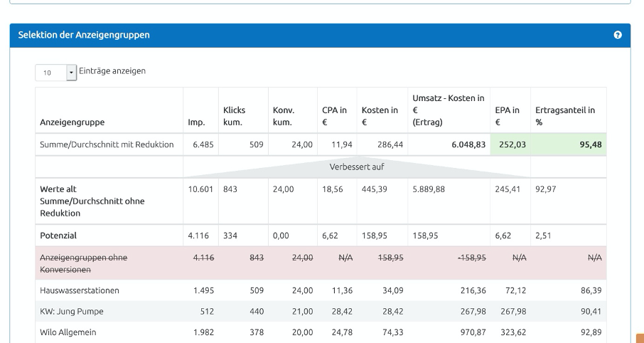Select the Hauswasserstationen ad group row
This screenshot has height=343, width=644.
[x=78, y=290]
